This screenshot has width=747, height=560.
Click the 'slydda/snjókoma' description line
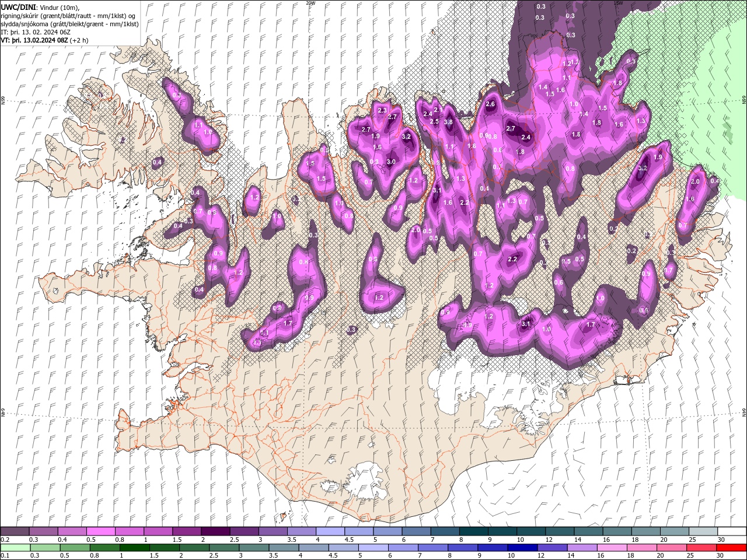69,23
